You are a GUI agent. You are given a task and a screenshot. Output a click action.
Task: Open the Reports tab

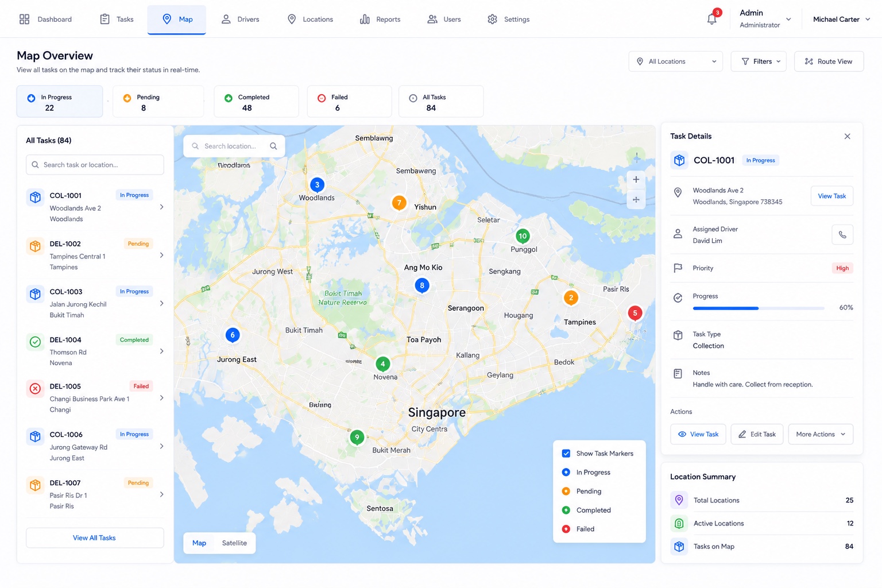[x=380, y=20]
